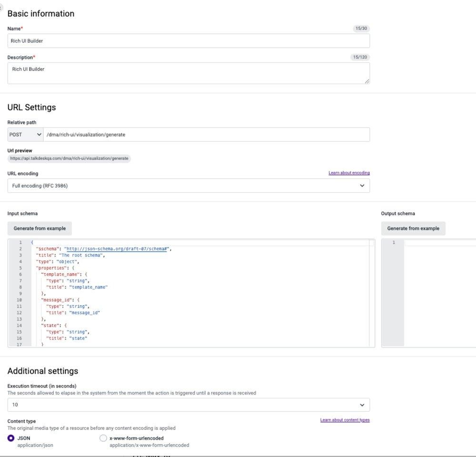Open the Execution timeout dropdown

[188, 405]
